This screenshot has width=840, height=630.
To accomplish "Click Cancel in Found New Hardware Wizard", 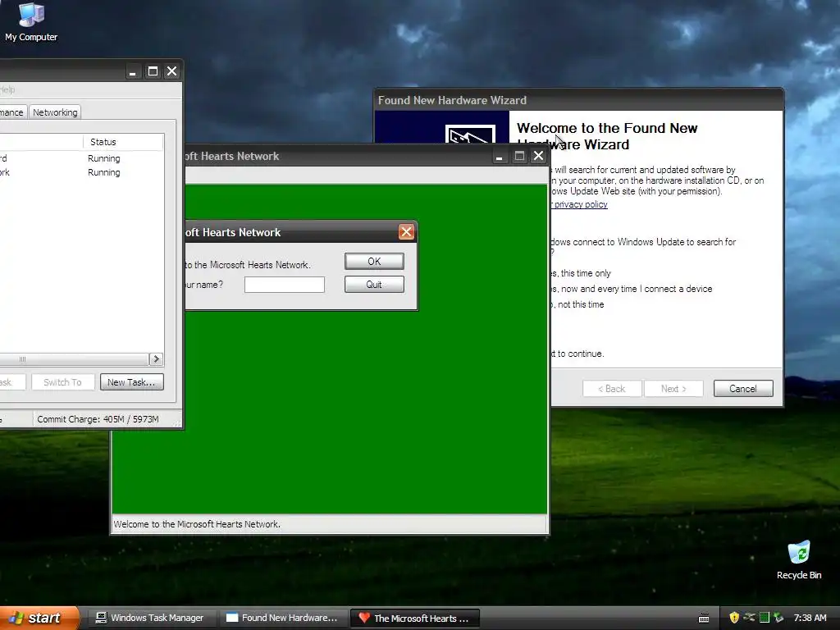I will coord(743,388).
